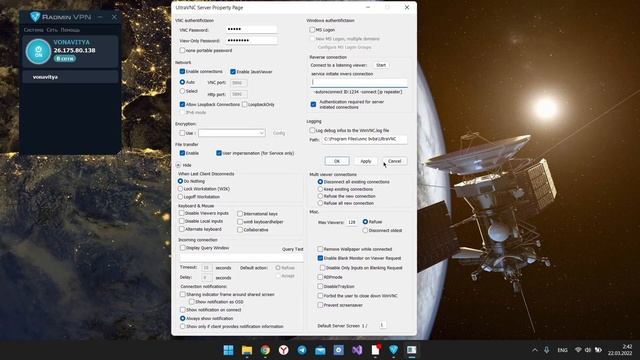Show hidden tray icons chevron
The height and width of the screenshot is (360, 640).
click(x=534, y=350)
